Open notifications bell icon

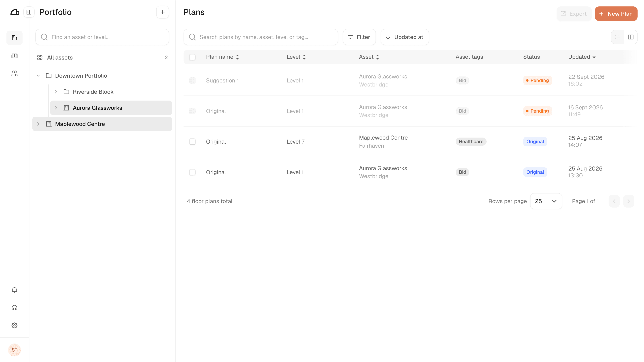coord(14,290)
